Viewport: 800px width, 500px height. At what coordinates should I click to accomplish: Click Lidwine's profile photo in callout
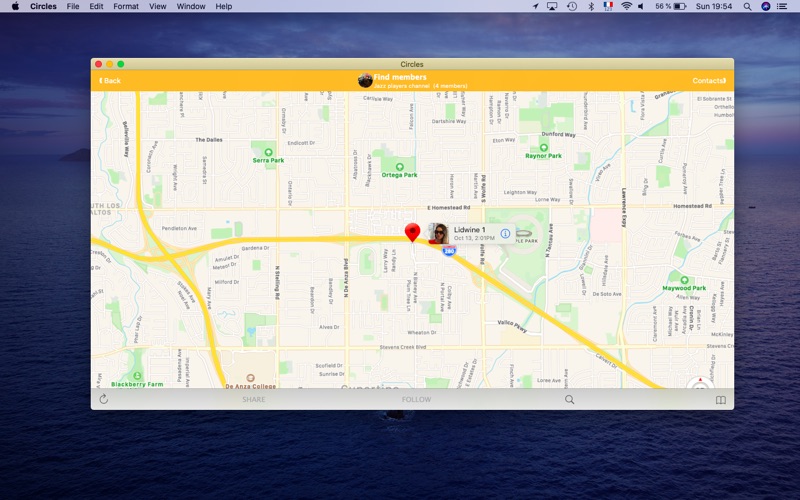(x=439, y=234)
